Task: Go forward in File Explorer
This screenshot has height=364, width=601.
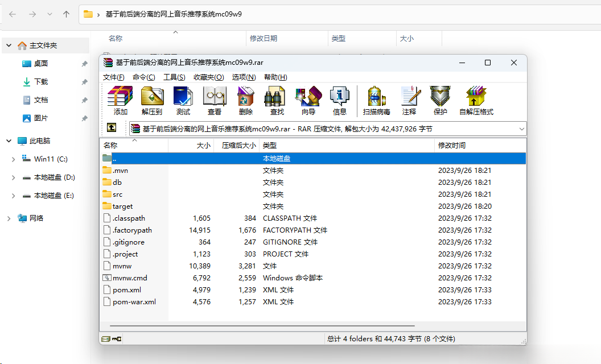Action: coord(32,14)
